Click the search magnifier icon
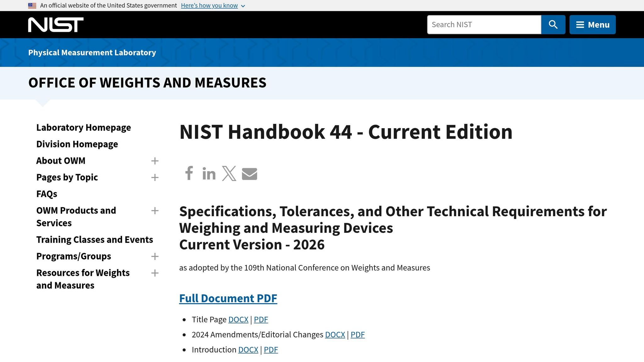Screen dimensions: 644x362 point(553,25)
